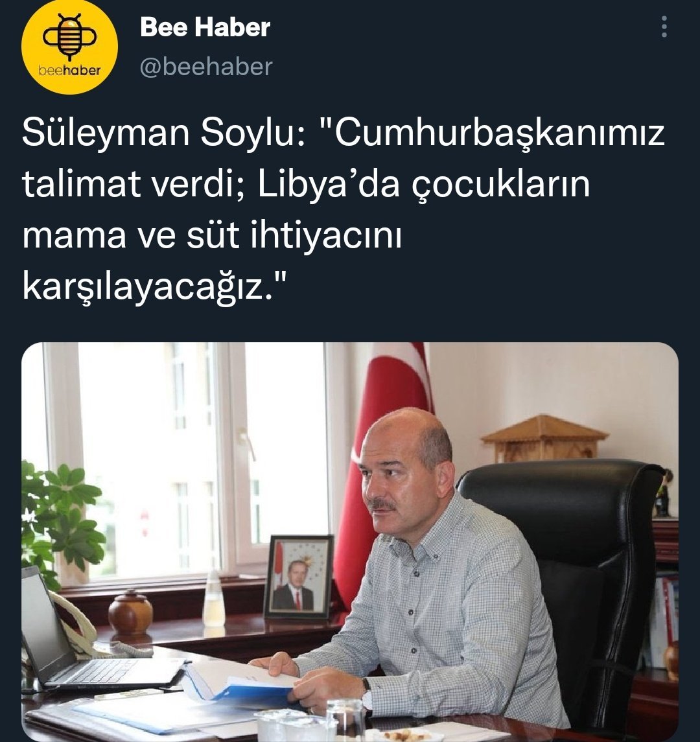Click the beehaber wordmark under the bee logo
The width and height of the screenshot is (700, 742).
[x=69, y=71]
